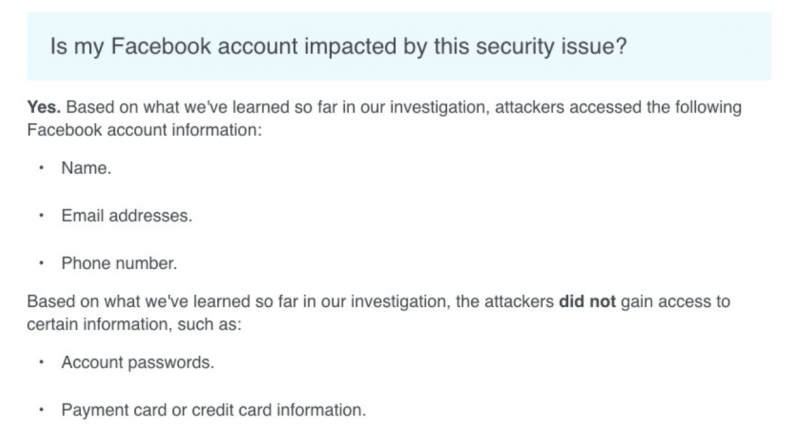The width and height of the screenshot is (800, 447).
Task: Click the bullet beside "Payment card" item
Action: [x=41, y=409]
